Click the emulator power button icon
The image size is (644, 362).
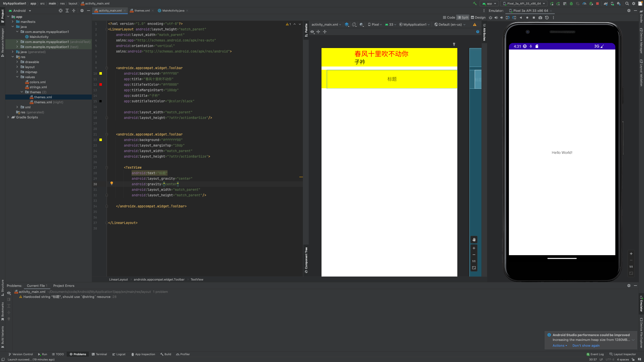490,18
